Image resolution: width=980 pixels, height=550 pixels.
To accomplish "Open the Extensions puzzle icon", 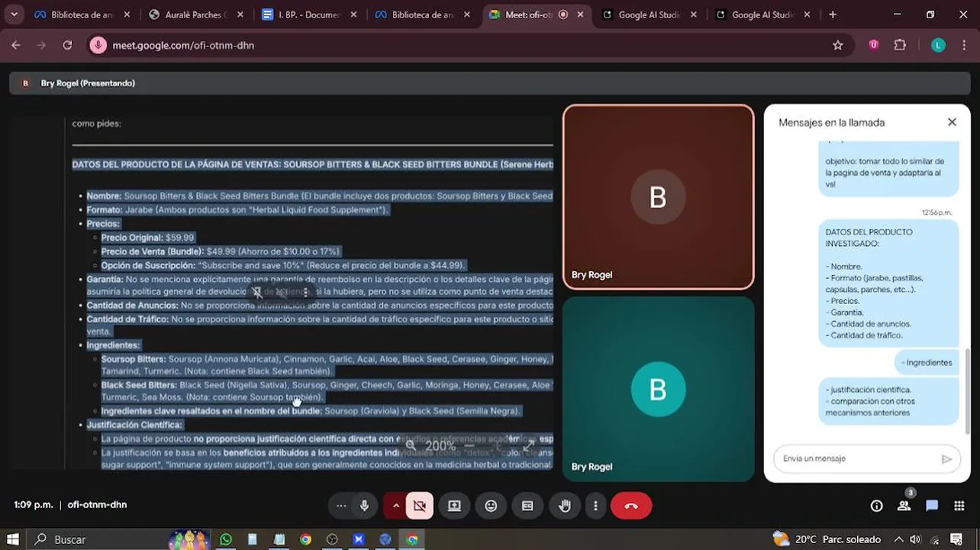I will click(x=900, y=45).
